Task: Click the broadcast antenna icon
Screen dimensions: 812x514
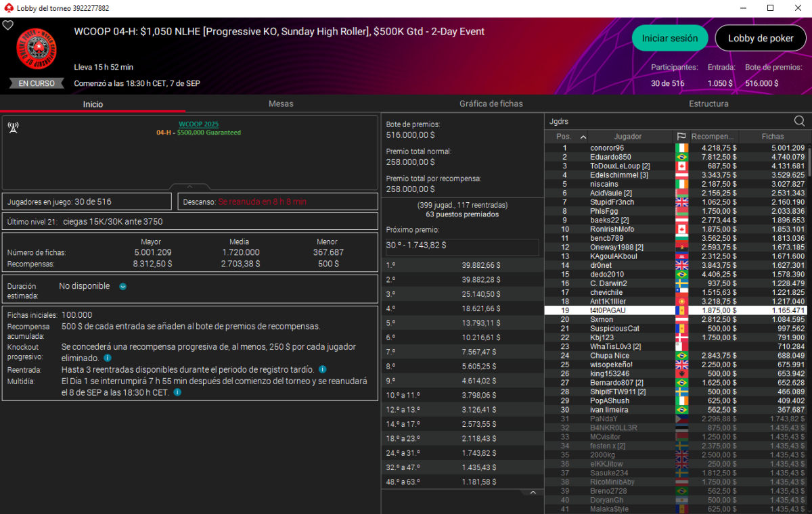Action: (x=13, y=128)
